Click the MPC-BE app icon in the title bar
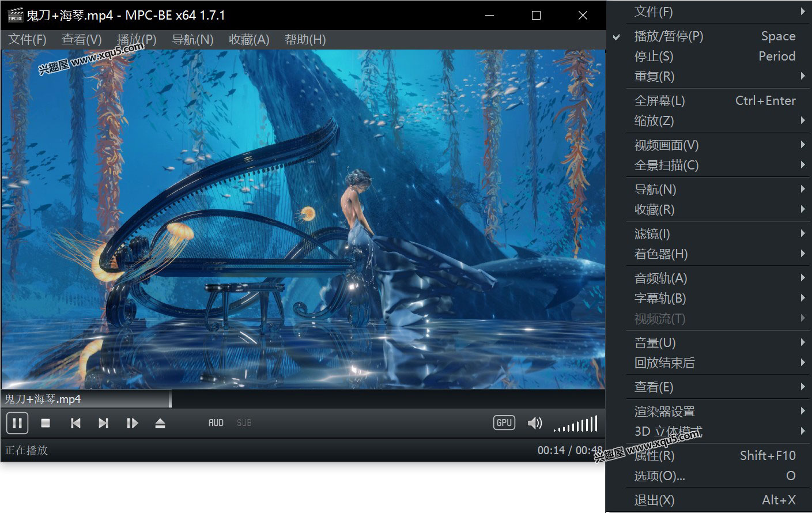This screenshot has height=513, width=812. 16,15
